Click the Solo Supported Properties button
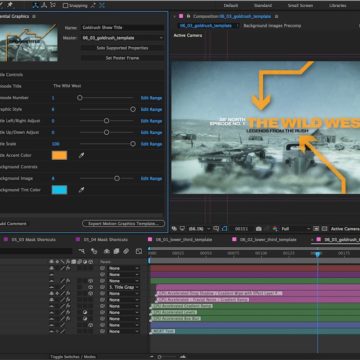This screenshot has height=360, width=360. point(123,48)
